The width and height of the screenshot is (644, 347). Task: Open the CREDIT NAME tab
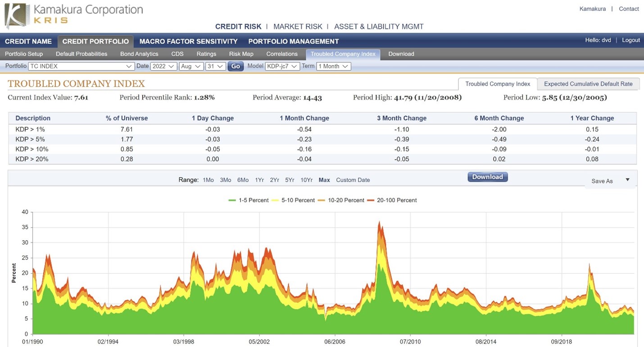28,41
